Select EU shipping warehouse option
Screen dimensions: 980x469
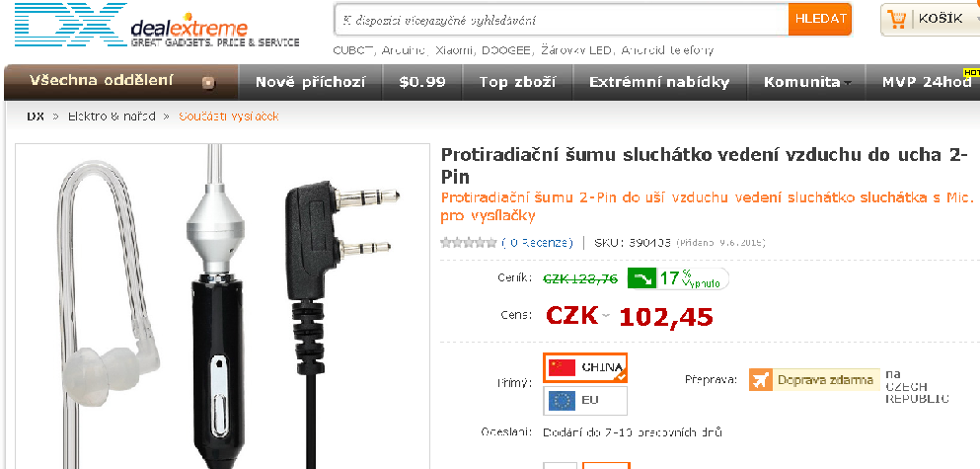tap(585, 400)
